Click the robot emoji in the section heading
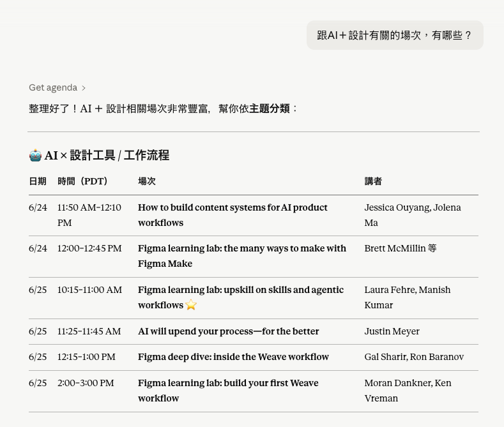Image resolution: width=504 pixels, height=427 pixels. (x=35, y=156)
